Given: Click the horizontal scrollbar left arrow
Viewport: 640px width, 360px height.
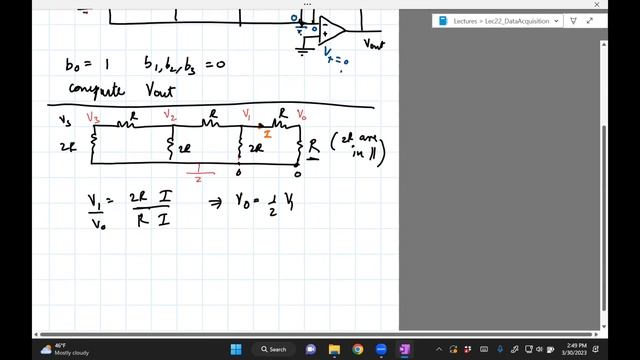Looking at the screenshot, I should (x=36, y=334).
